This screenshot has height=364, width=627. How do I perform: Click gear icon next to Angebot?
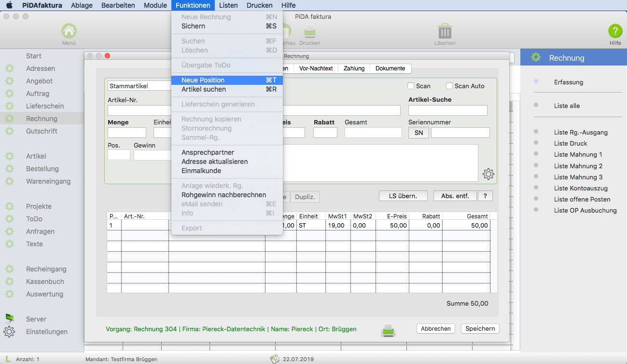10,81
